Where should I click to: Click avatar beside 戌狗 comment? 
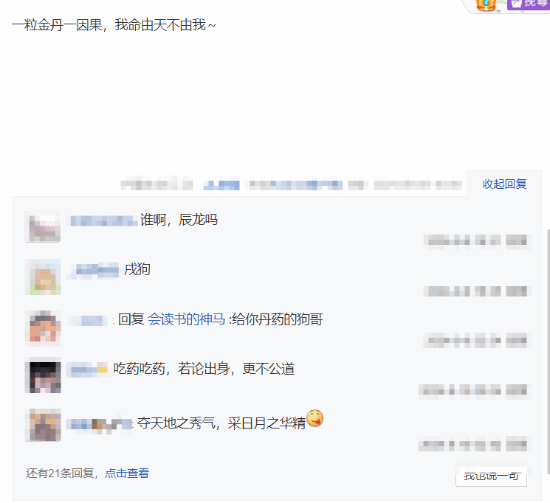pyautogui.click(x=43, y=277)
